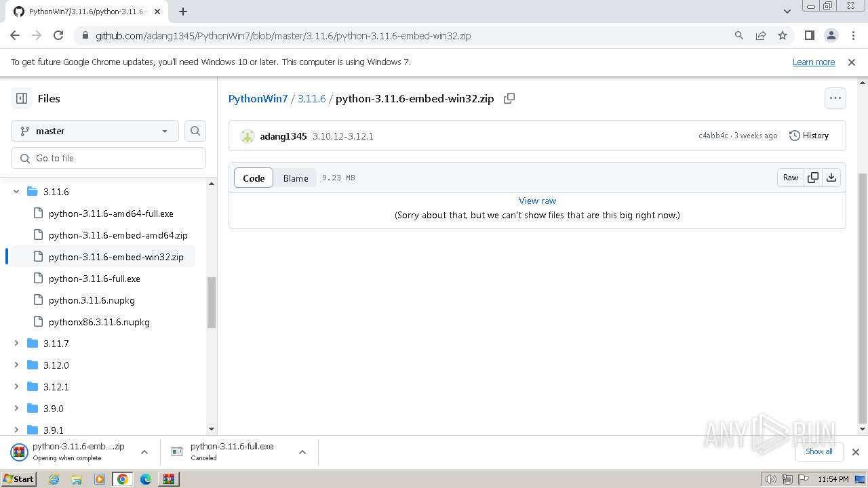Click the browser Forward arrow

pos(37,35)
